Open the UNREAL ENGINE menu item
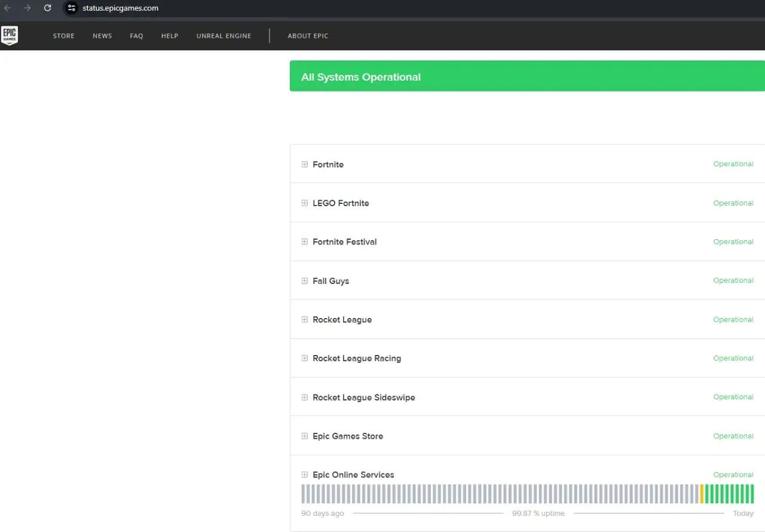765x532 pixels. tap(224, 36)
